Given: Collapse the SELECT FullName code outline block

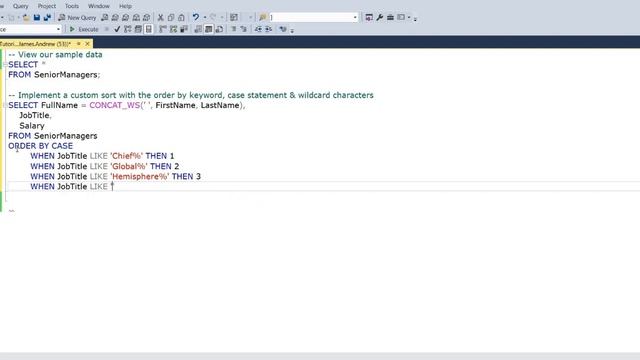Looking at the screenshot, I should click(x=5, y=105).
